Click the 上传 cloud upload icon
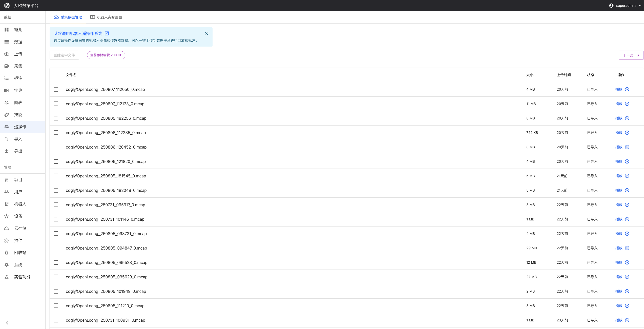This screenshot has width=644, height=329. point(7,54)
